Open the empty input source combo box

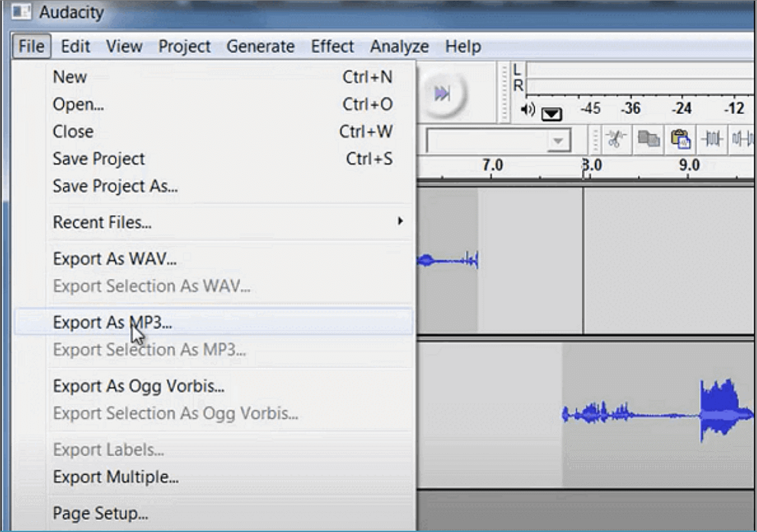coord(498,141)
